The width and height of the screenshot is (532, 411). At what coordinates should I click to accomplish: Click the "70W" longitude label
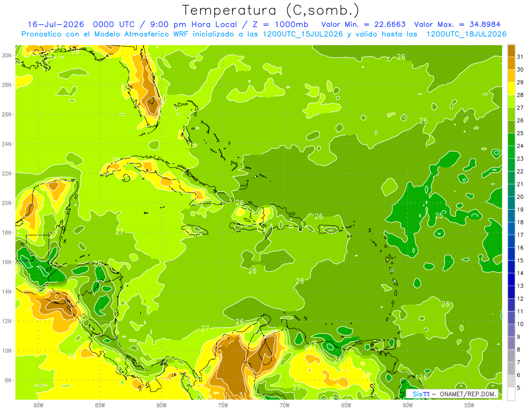point(285,405)
